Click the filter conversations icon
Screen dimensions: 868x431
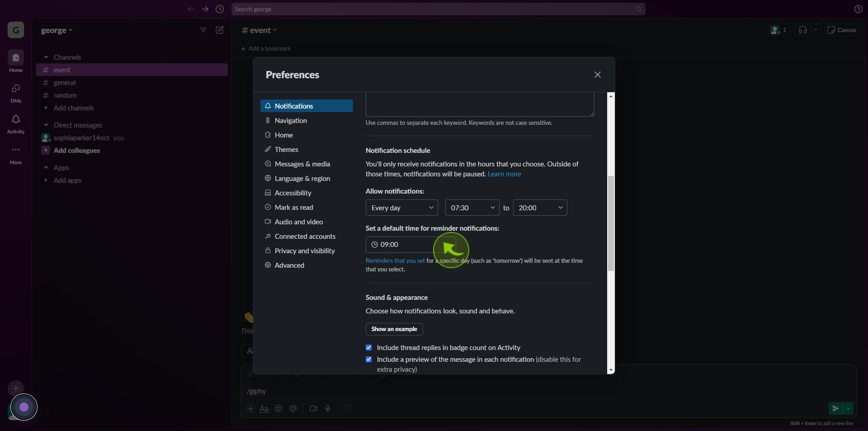(x=203, y=30)
